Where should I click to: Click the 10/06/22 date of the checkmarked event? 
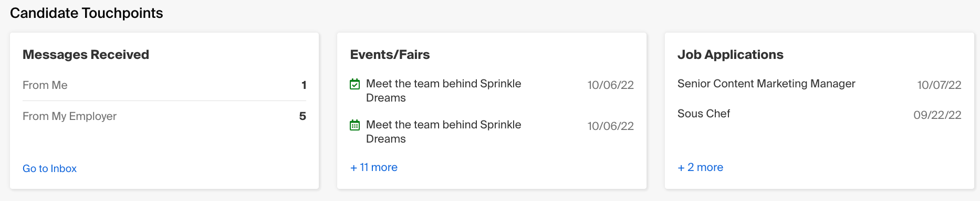610,85
